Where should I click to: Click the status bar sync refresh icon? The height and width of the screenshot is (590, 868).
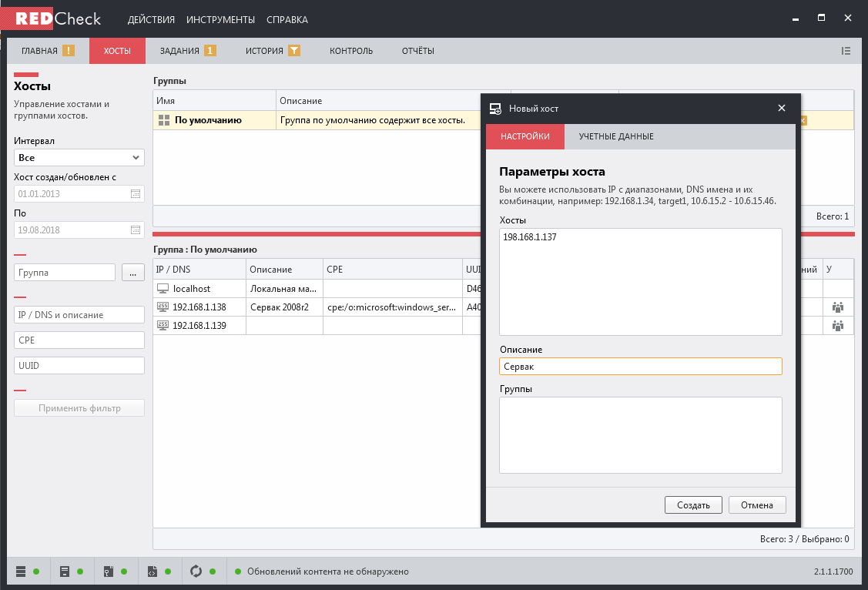pyautogui.click(x=196, y=572)
